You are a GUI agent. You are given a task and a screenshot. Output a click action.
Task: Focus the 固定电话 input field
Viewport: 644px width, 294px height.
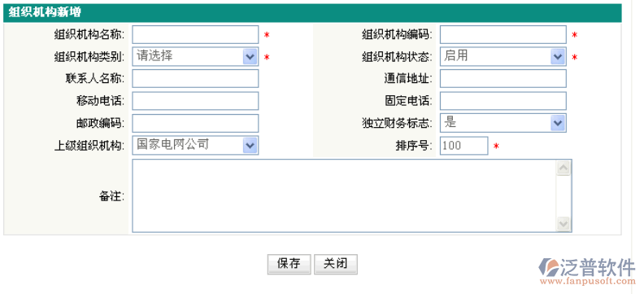[x=503, y=101]
